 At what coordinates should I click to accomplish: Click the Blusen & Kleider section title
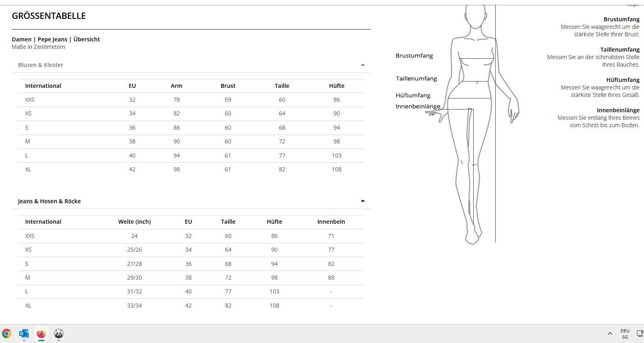coord(41,65)
